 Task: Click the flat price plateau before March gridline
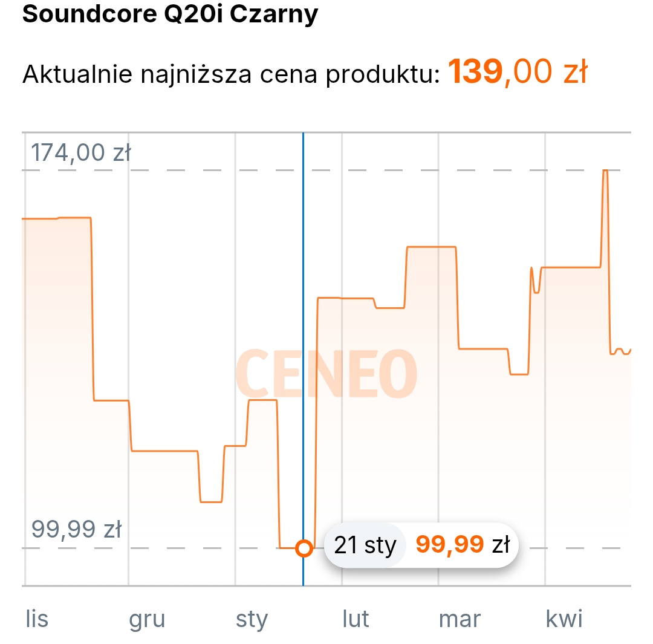(430, 247)
